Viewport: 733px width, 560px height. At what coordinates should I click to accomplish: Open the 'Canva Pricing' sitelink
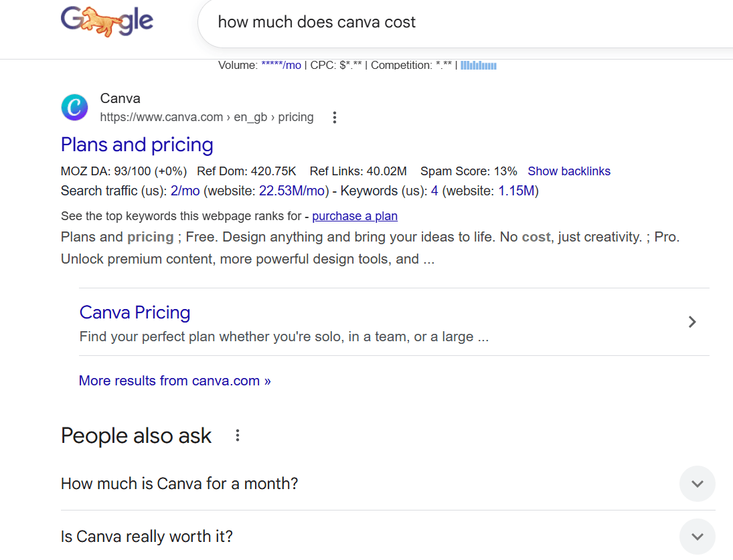tap(135, 312)
